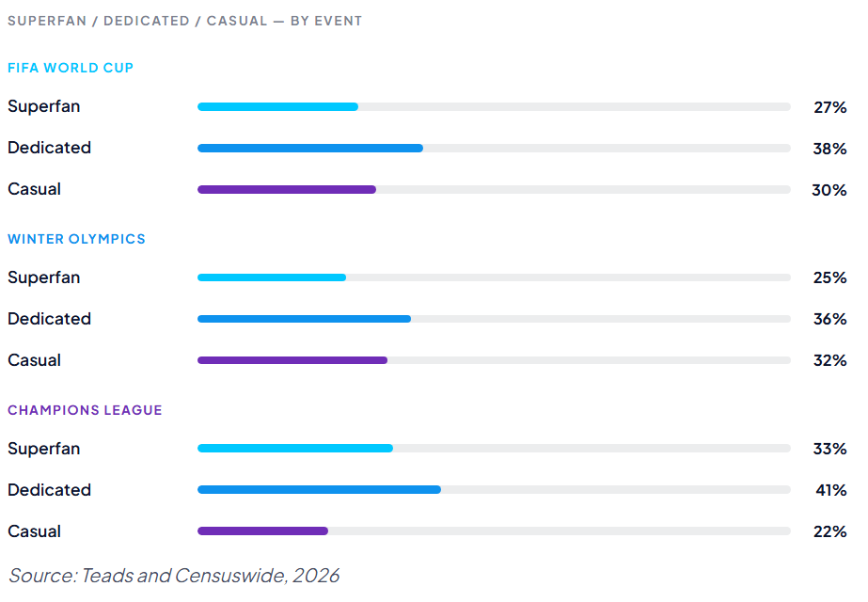The image size is (868, 602).
Task: Click the Winter Olympics section heading
Action: click(x=76, y=239)
